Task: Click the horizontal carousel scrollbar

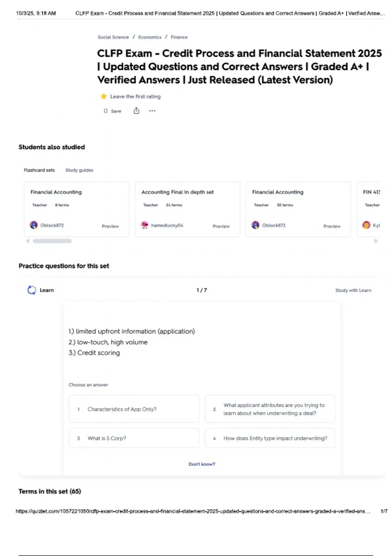Action: [x=52, y=241]
